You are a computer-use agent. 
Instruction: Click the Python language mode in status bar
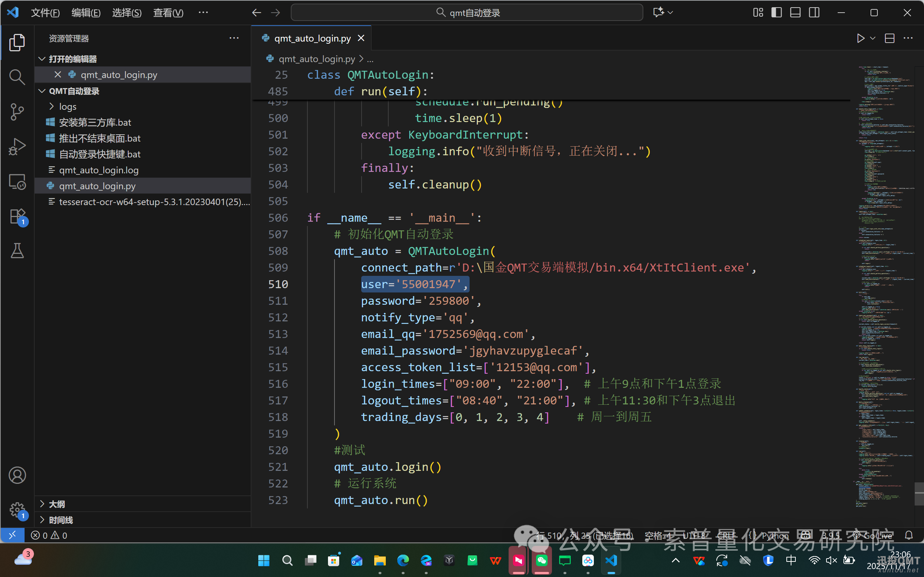pos(775,535)
